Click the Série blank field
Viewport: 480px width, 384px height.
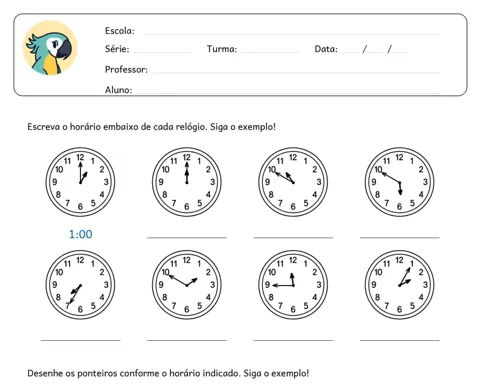163,52
